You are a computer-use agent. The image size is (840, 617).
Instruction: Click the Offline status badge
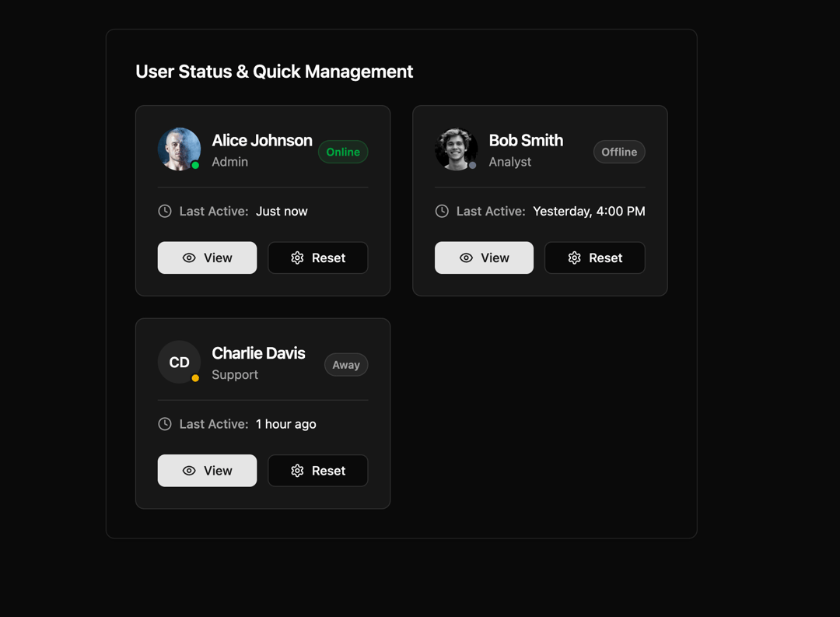click(619, 152)
